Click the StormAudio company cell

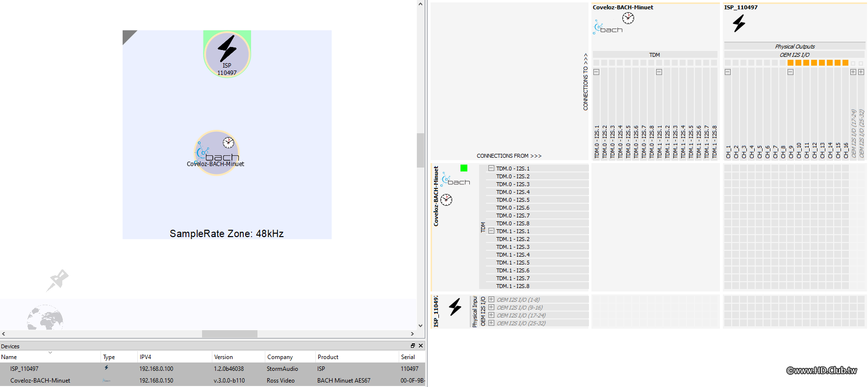[282, 369]
